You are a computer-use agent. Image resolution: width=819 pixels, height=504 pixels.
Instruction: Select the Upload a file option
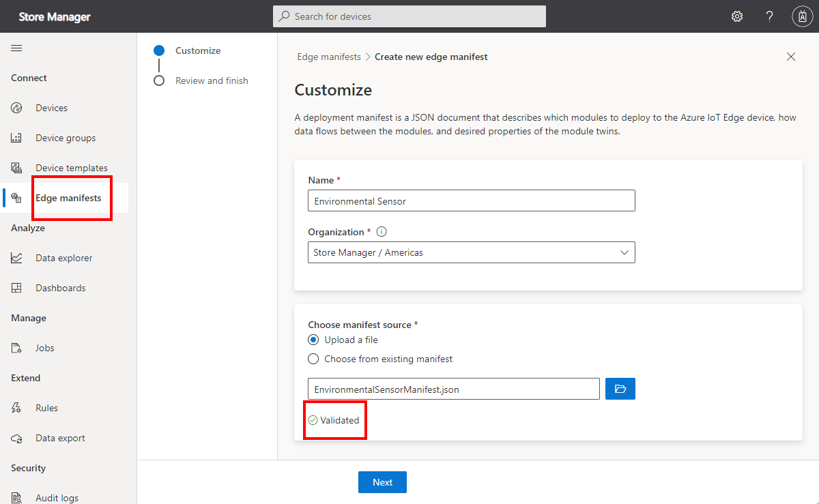point(313,339)
